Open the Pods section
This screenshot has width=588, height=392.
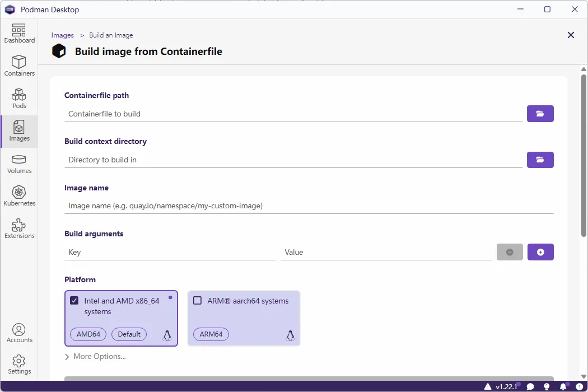click(19, 99)
